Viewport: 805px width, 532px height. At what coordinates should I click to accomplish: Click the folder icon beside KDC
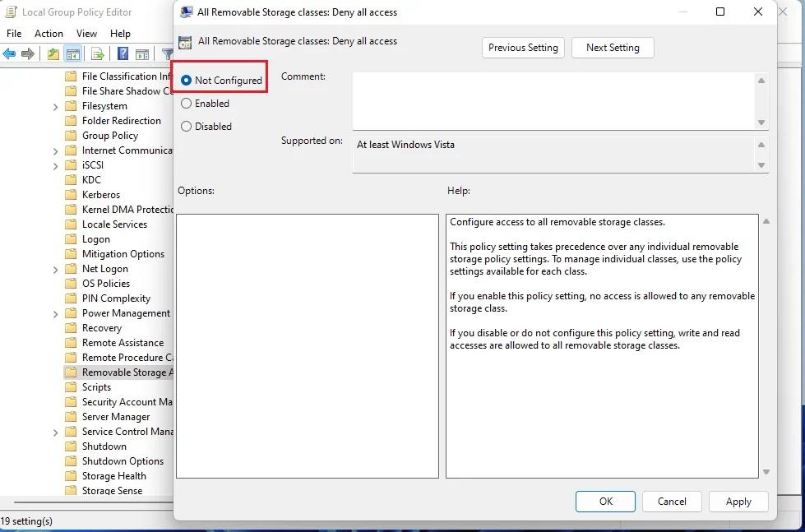[71, 180]
